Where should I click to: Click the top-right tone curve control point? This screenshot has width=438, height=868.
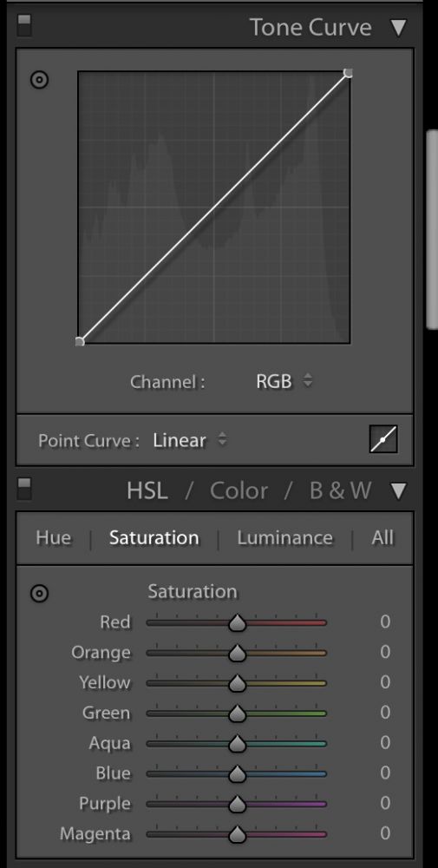tap(348, 73)
